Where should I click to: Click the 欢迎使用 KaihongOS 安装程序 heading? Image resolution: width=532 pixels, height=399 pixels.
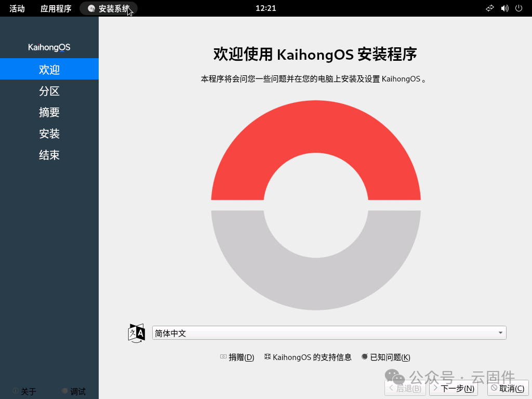coord(315,54)
